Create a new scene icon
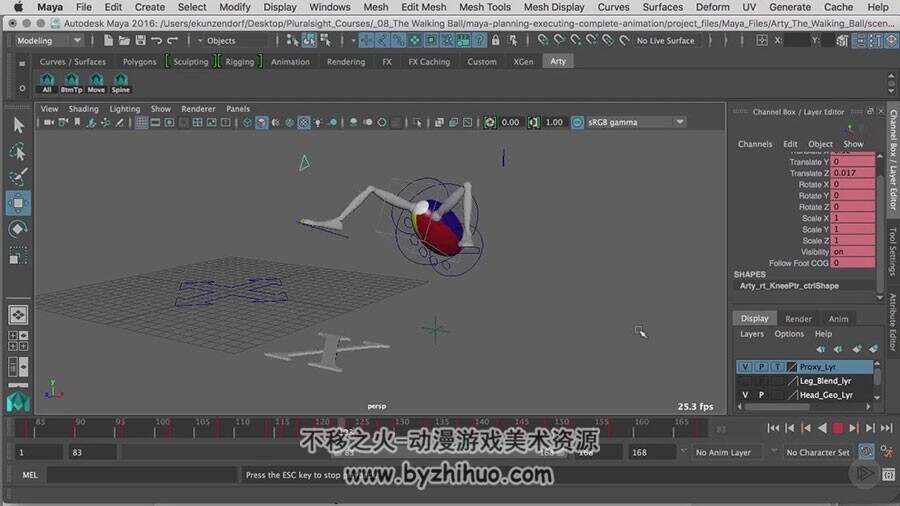 coord(108,41)
